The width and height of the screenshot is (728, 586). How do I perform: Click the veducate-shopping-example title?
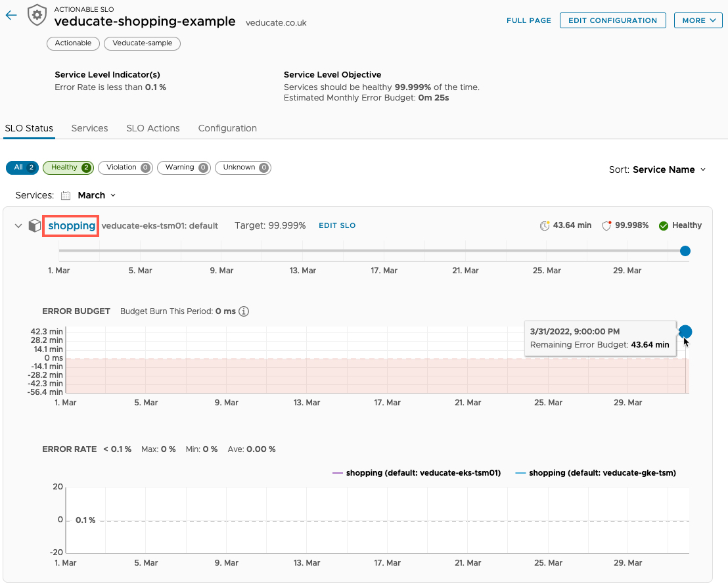pos(145,22)
